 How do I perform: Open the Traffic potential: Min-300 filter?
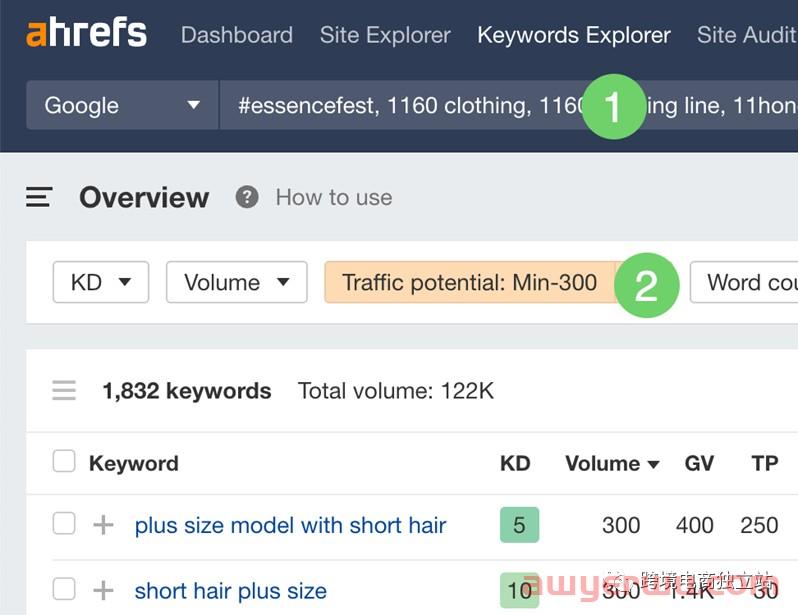point(470,282)
